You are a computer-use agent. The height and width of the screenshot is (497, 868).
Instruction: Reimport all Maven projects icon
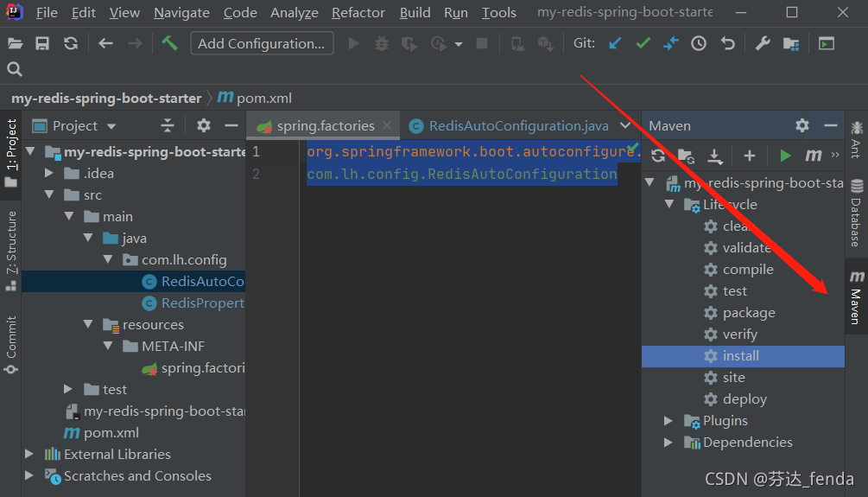click(658, 156)
